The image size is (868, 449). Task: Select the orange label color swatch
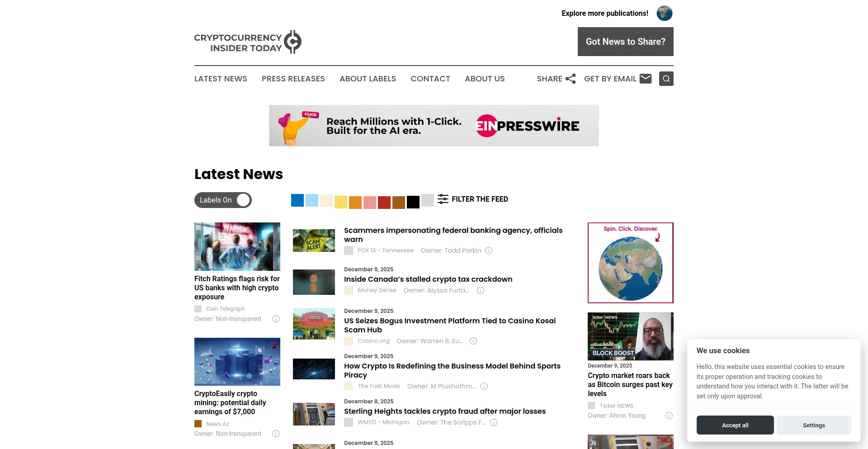pyautogui.click(x=355, y=202)
